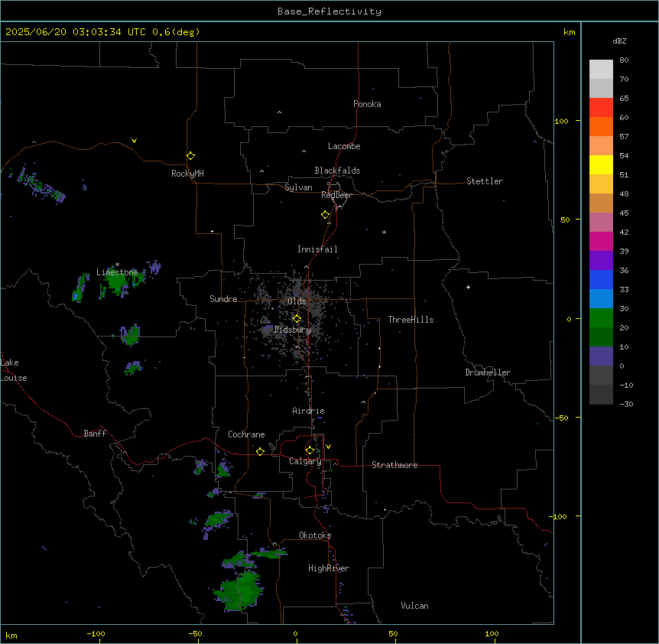Click the yellow V marker east of Calgary
Screen dimensions: 659x644
[x=328, y=447]
